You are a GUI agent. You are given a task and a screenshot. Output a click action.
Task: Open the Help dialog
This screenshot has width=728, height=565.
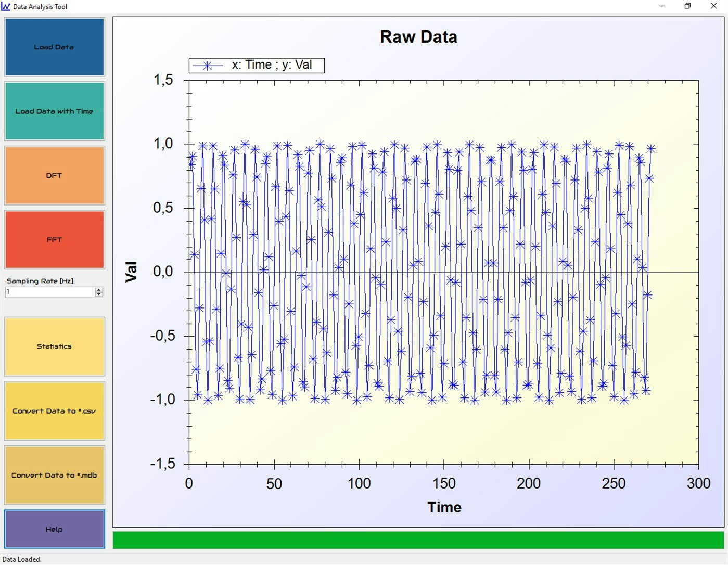(54, 529)
